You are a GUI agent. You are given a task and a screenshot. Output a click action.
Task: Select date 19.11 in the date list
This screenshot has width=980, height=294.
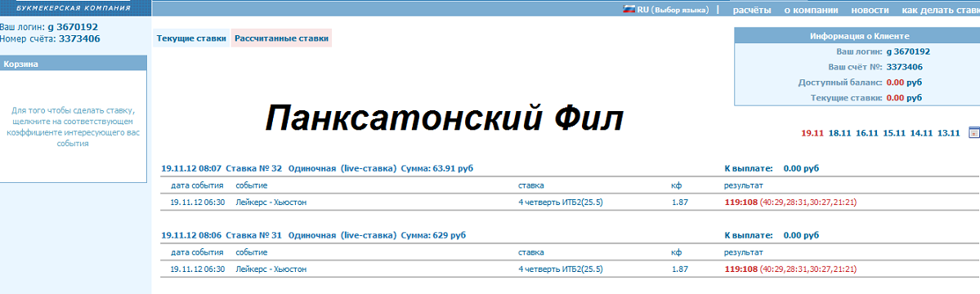812,133
